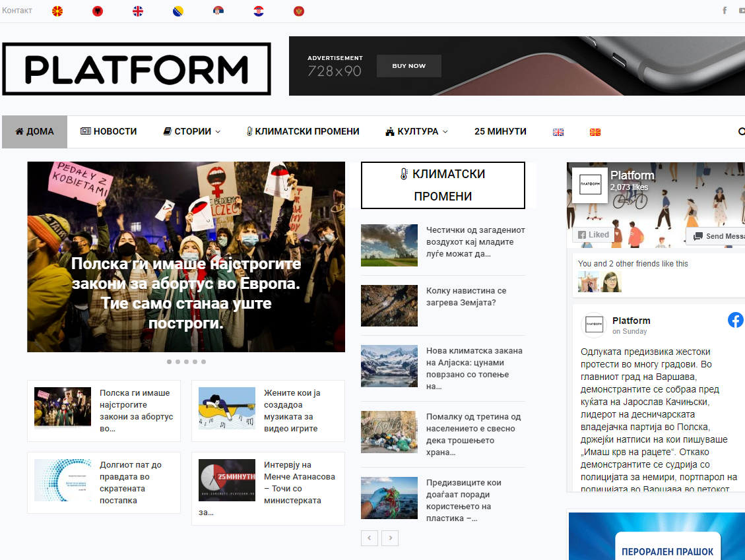Choose the Serbian flag language icon
The height and width of the screenshot is (560, 745).
pyautogui.click(x=218, y=11)
